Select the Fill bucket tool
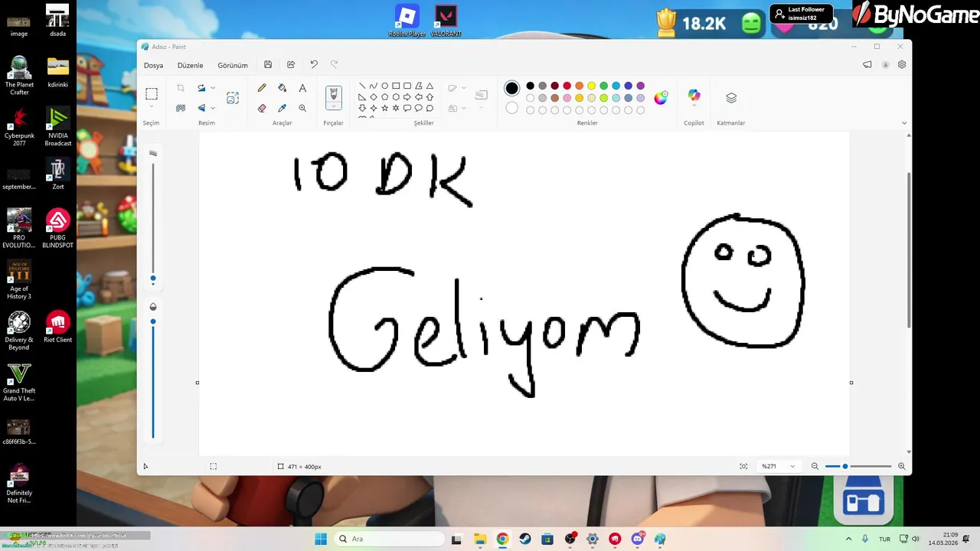This screenshot has height=551, width=980. [283, 88]
